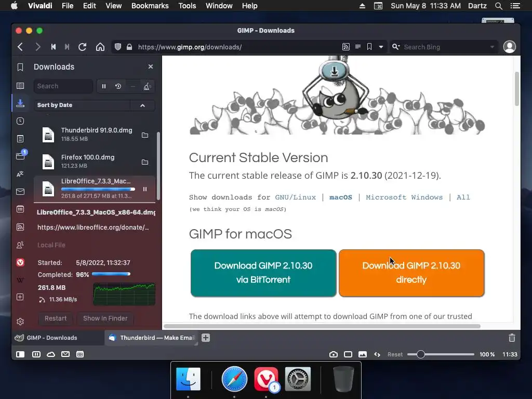Open the Window menu
This screenshot has width=532, height=399.
[x=219, y=6]
